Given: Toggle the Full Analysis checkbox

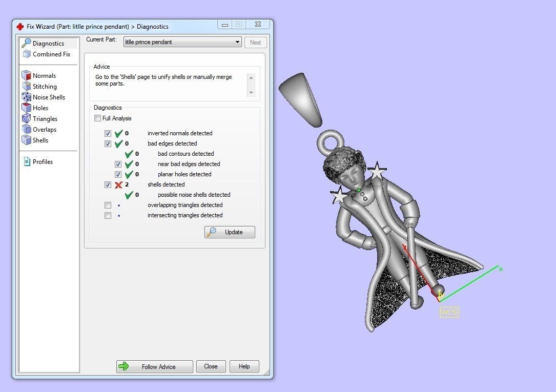Looking at the screenshot, I should [x=97, y=118].
